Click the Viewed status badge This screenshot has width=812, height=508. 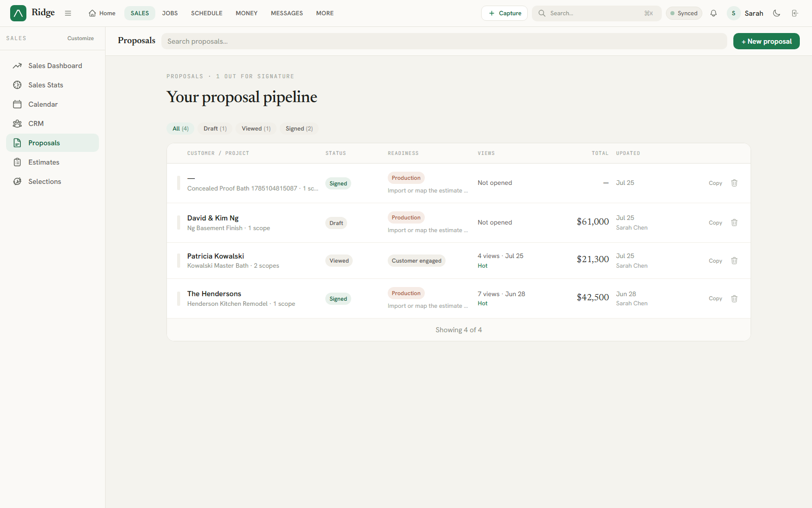coord(339,261)
